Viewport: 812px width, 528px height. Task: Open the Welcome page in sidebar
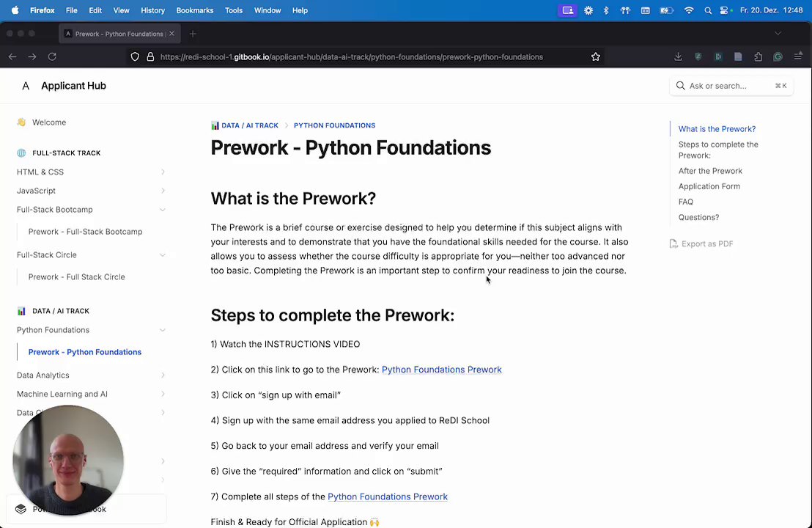click(48, 122)
